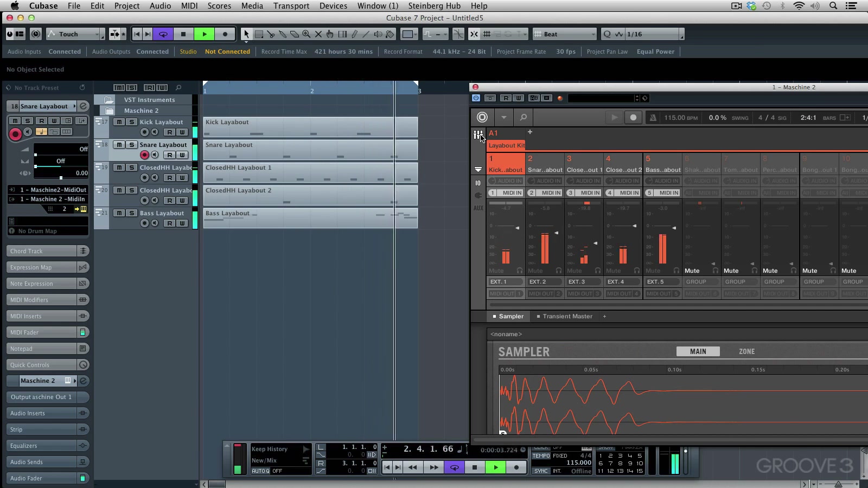Select the Time Warp tool
868x488 pixels.
pos(342,34)
